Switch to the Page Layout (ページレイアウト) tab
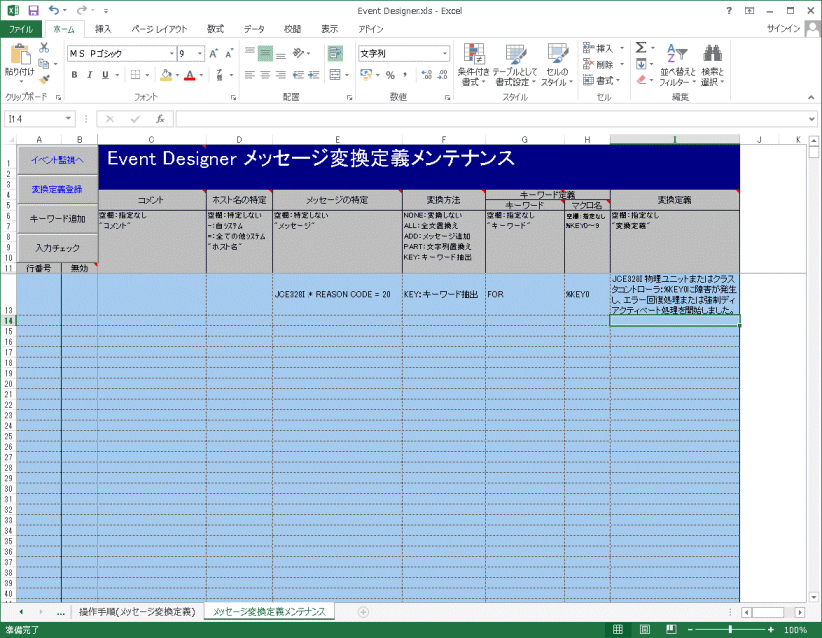The height and width of the screenshot is (638, 822). coord(159,29)
